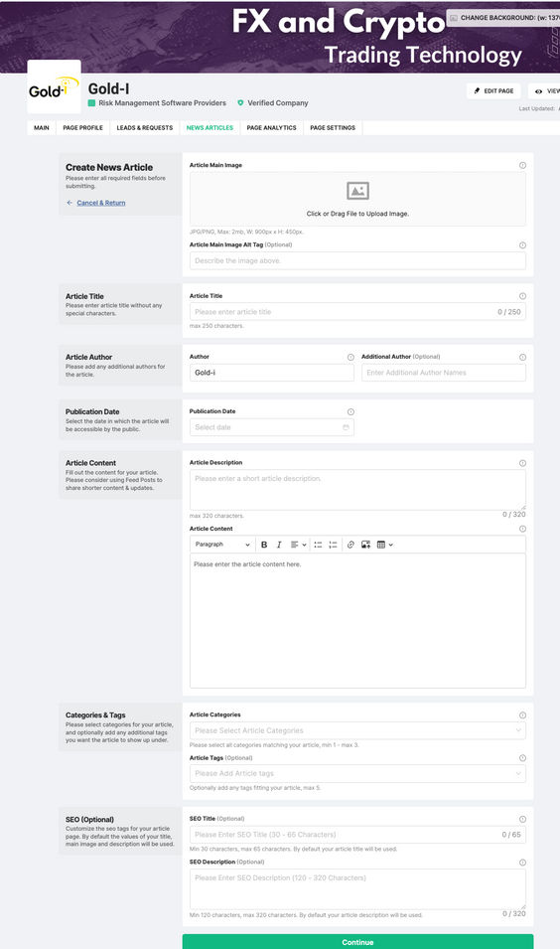
Task: Open the insert table menu icon
Action: tap(384, 545)
